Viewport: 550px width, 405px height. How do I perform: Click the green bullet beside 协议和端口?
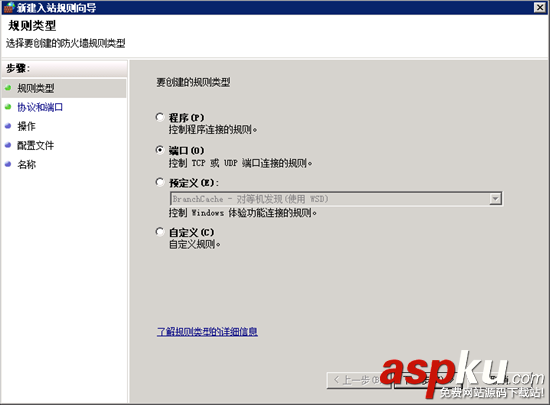point(8,107)
